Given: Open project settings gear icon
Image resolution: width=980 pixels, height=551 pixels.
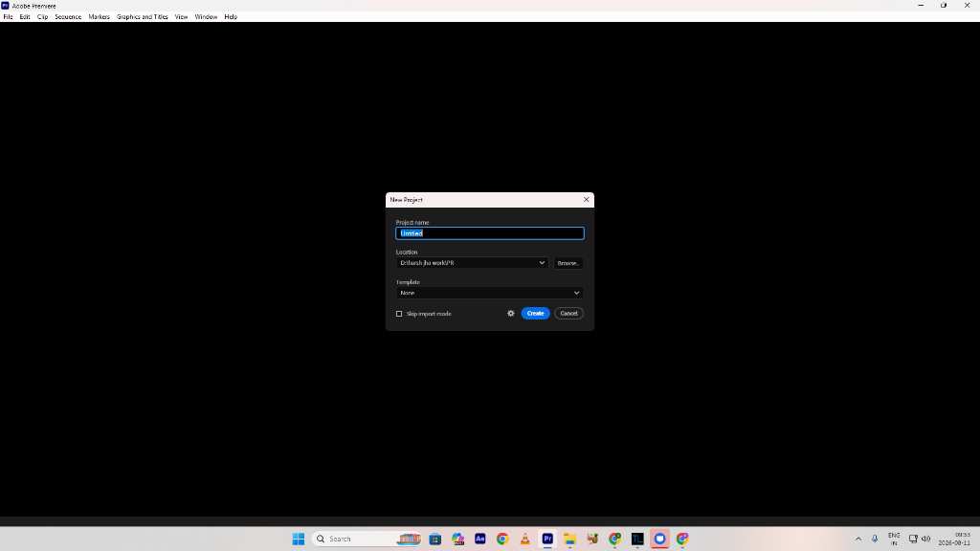Looking at the screenshot, I should 511,314.
